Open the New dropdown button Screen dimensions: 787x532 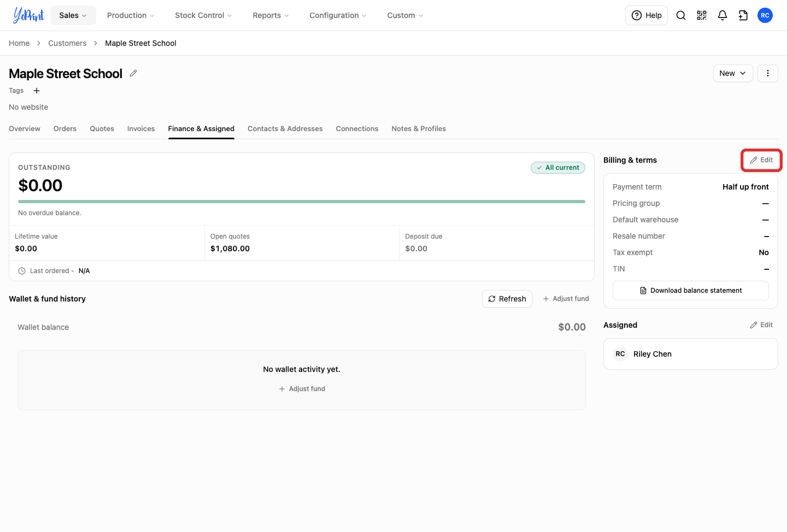pyautogui.click(x=733, y=73)
